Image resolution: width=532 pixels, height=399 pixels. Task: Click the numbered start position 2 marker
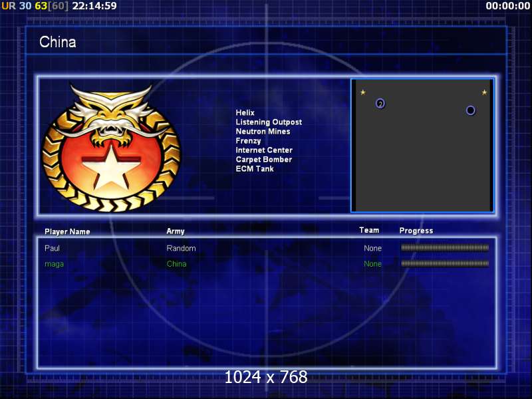click(x=380, y=104)
